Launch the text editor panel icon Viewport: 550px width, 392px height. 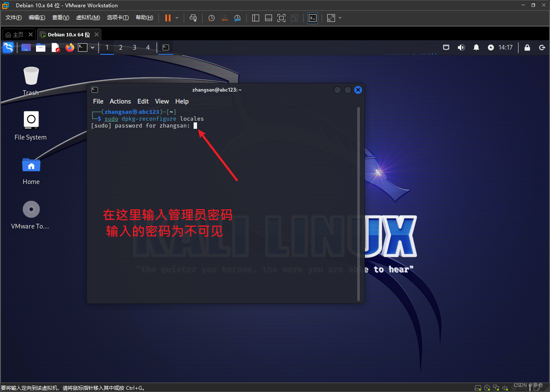coord(56,48)
